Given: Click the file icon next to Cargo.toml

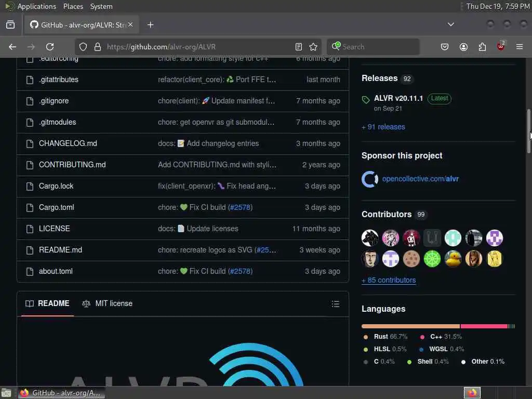Looking at the screenshot, I should pyautogui.click(x=30, y=208).
